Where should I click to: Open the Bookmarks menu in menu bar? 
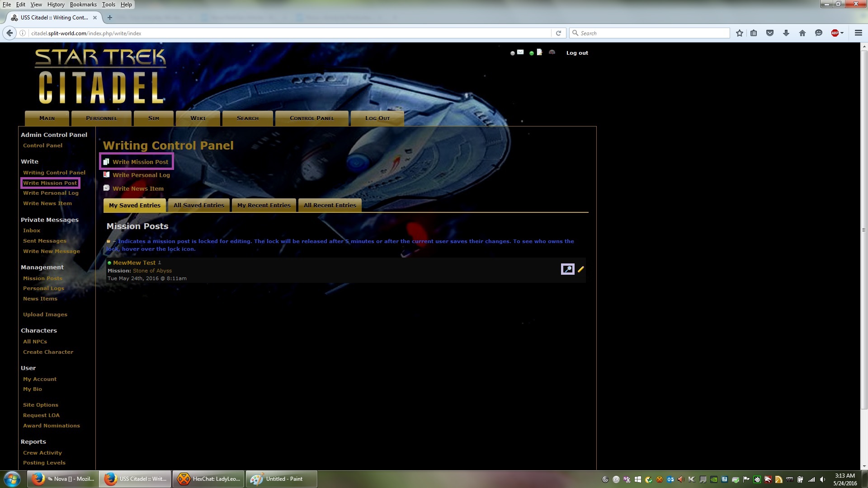click(x=83, y=5)
